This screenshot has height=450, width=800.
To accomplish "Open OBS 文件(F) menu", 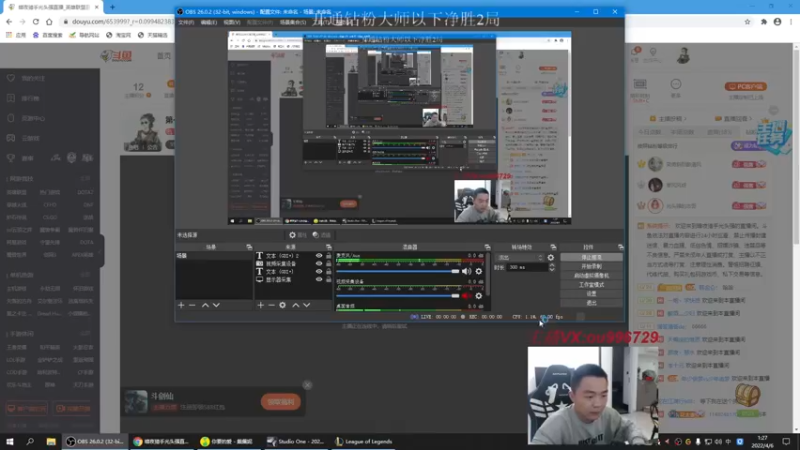I will tap(186, 22).
